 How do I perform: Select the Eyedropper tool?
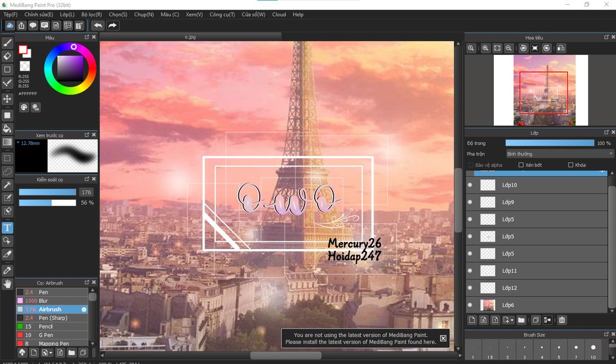click(7, 271)
